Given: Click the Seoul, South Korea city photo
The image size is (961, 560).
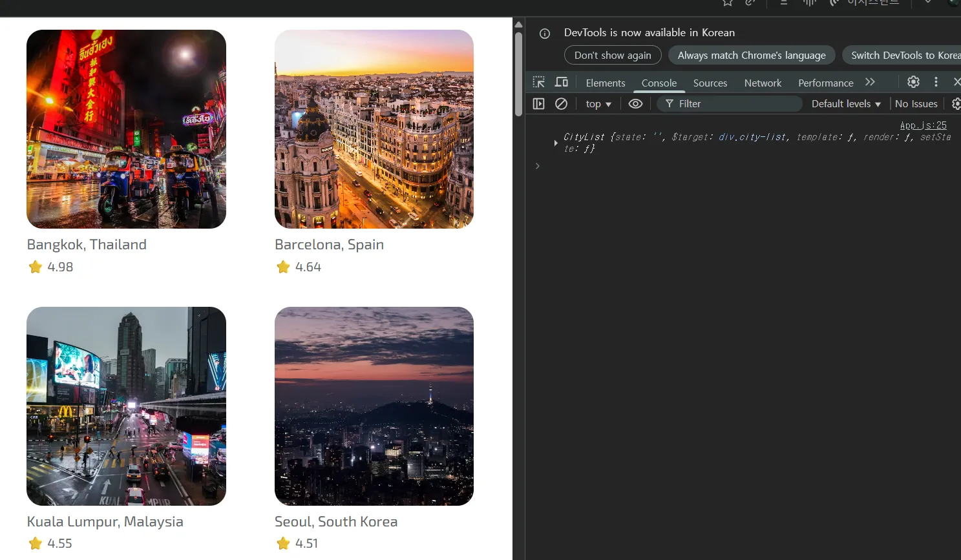Looking at the screenshot, I should (x=374, y=406).
